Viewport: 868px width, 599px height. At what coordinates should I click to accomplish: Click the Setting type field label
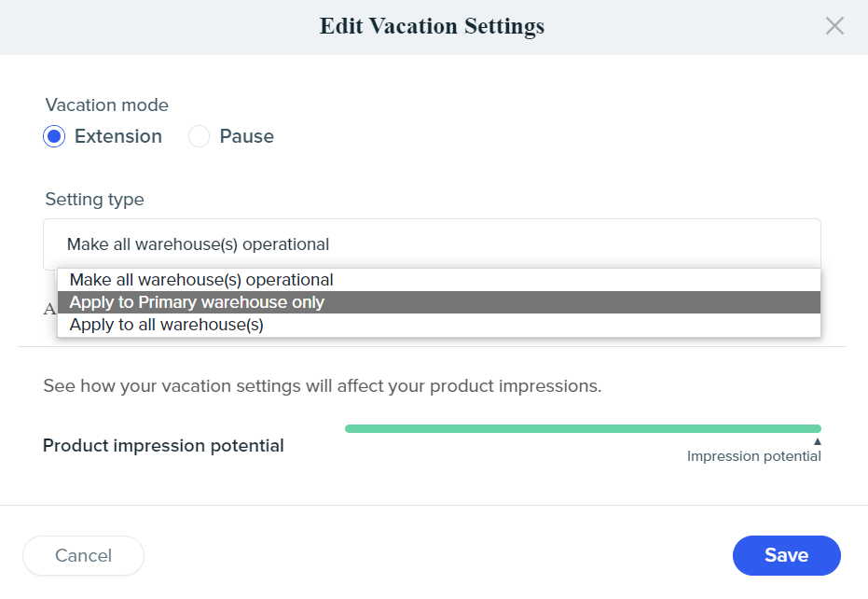94,199
